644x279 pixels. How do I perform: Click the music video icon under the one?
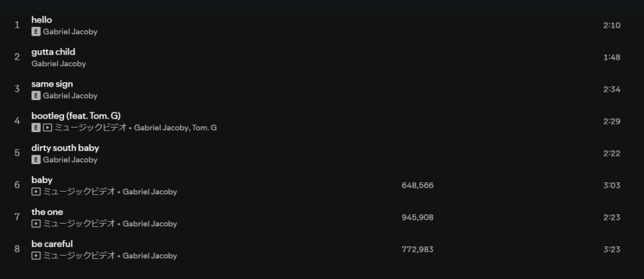36,224
